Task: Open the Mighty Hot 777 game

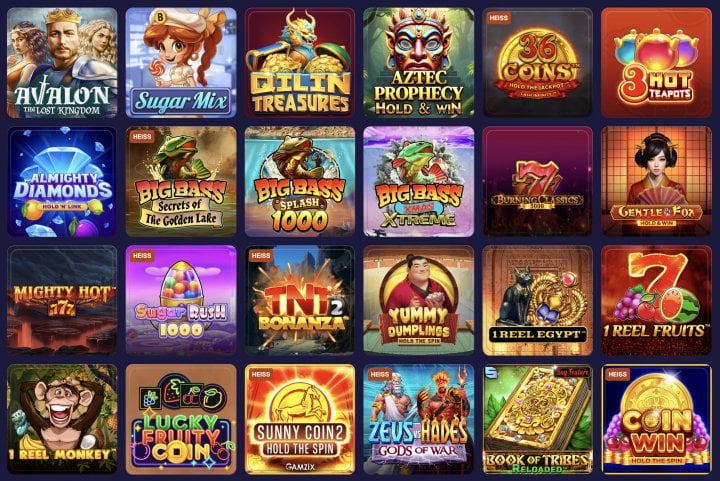Action: [x=62, y=301]
